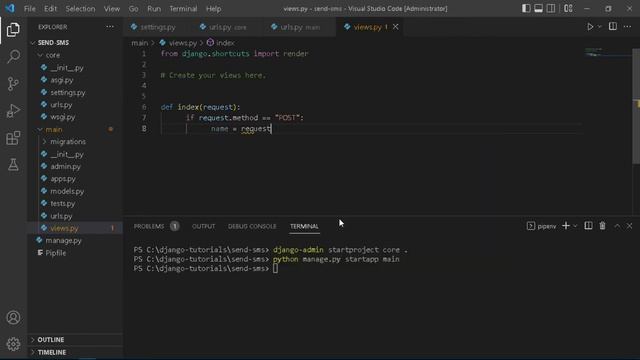Open the File menu
The height and width of the screenshot is (360, 640).
pyautogui.click(x=29, y=9)
